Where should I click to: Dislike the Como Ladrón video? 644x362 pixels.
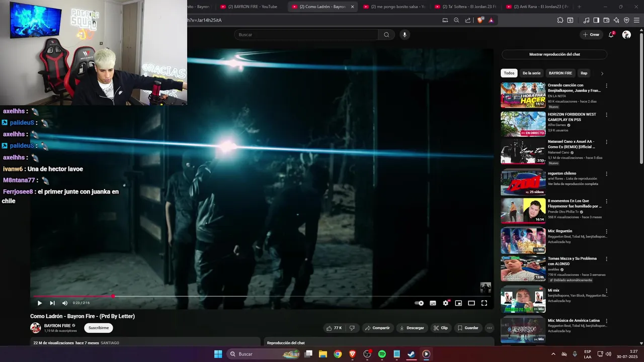pos(352,328)
